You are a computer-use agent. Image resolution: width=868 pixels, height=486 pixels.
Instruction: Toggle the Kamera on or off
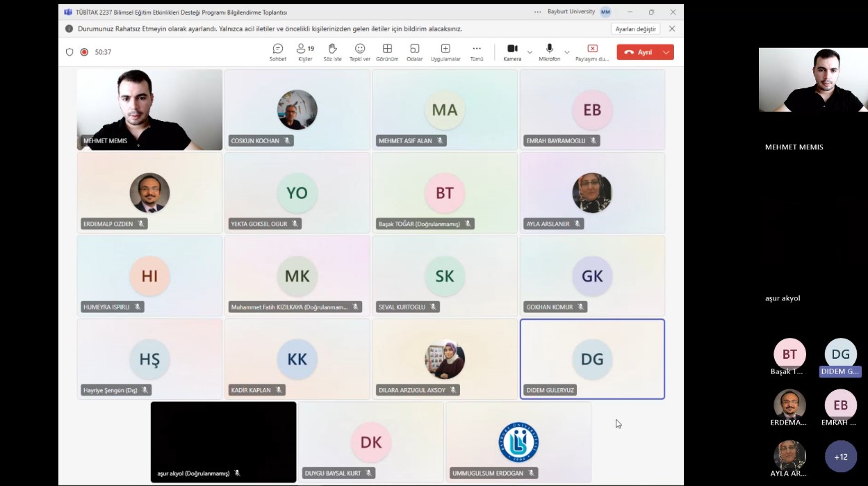pos(512,52)
